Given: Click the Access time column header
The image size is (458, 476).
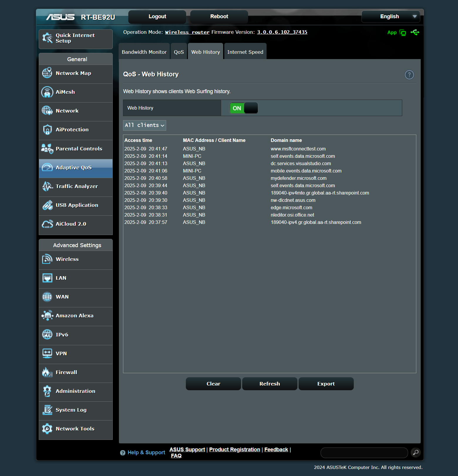Looking at the screenshot, I should tap(138, 140).
